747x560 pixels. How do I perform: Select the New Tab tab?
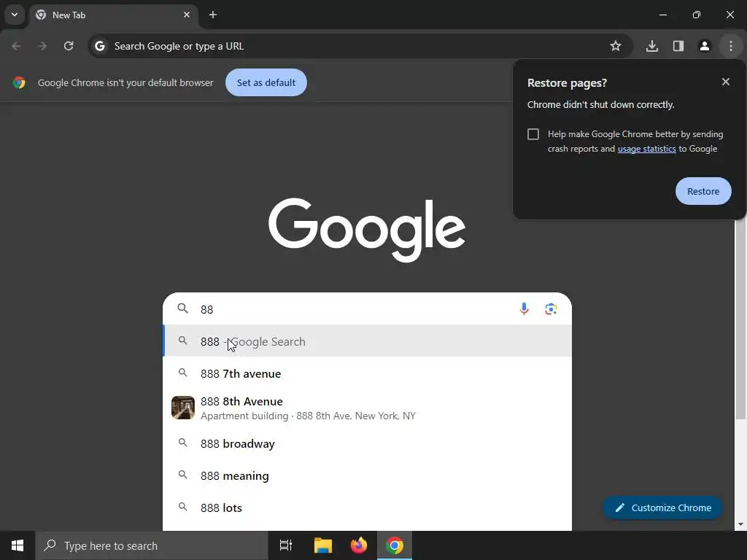[x=114, y=15]
